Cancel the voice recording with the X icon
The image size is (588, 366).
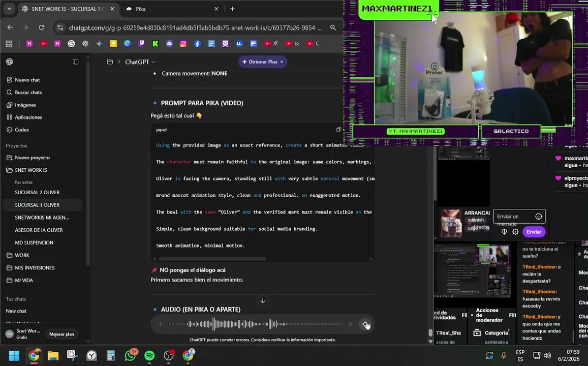pyautogui.click(x=350, y=324)
